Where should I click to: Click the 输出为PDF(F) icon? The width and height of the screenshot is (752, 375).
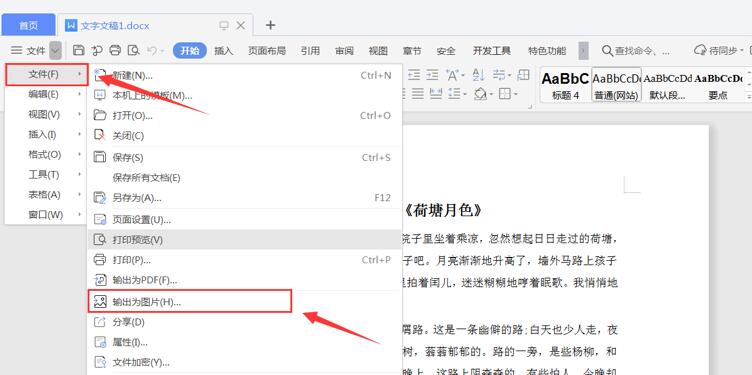tap(100, 280)
